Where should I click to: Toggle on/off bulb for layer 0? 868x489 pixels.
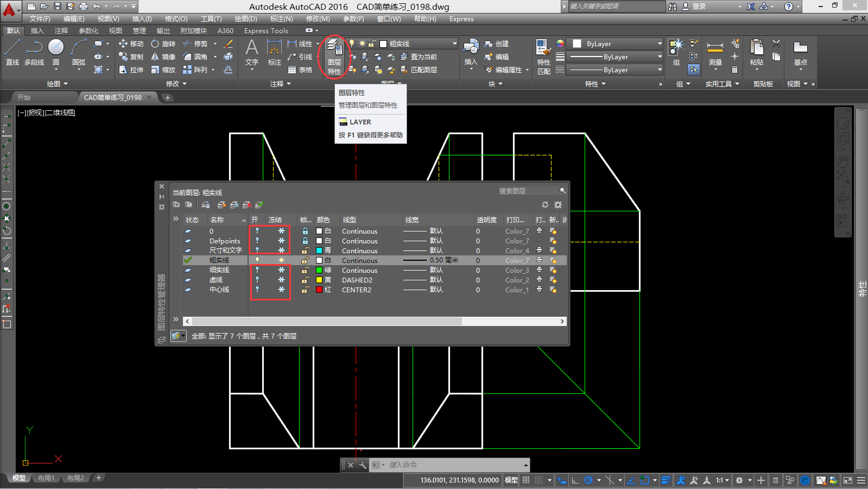[x=257, y=231]
